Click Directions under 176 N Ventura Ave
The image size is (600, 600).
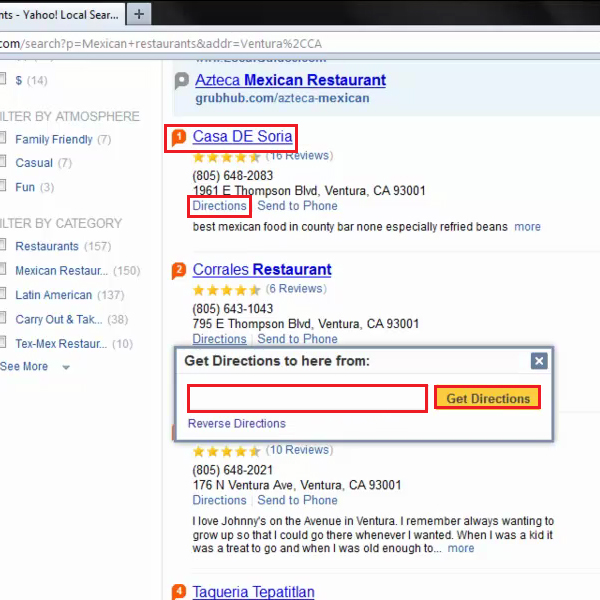point(219,500)
